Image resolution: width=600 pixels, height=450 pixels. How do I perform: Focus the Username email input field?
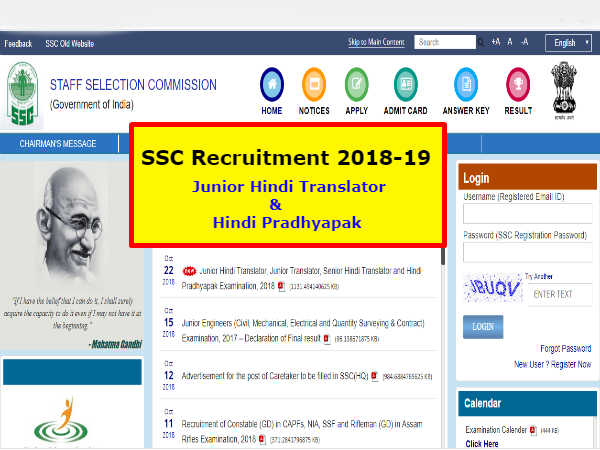tap(528, 214)
